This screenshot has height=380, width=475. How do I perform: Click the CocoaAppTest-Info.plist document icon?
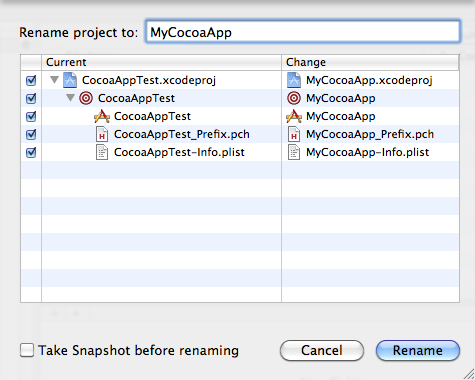tap(102, 152)
